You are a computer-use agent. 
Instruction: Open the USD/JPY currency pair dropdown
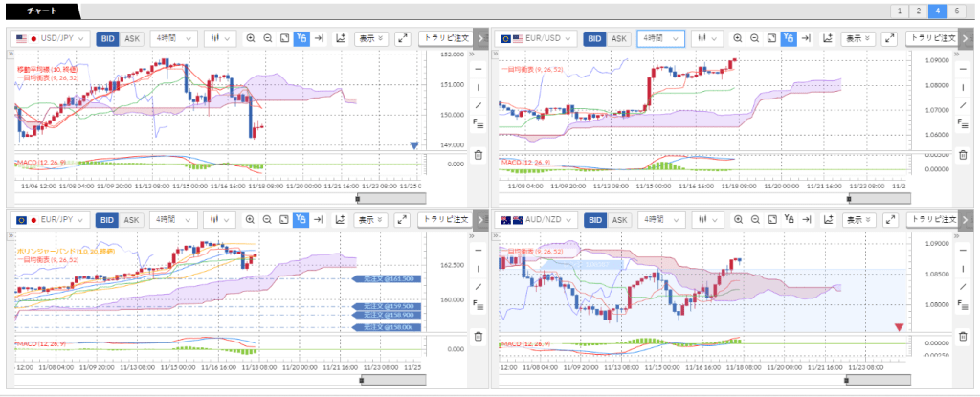[51, 38]
